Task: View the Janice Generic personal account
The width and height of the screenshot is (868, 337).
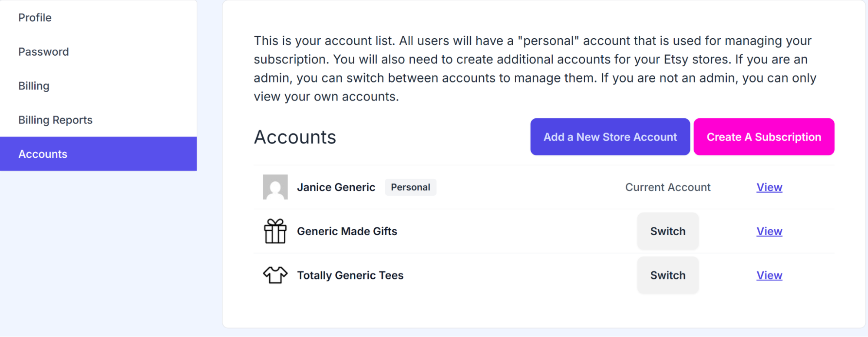Action: click(x=769, y=187)
